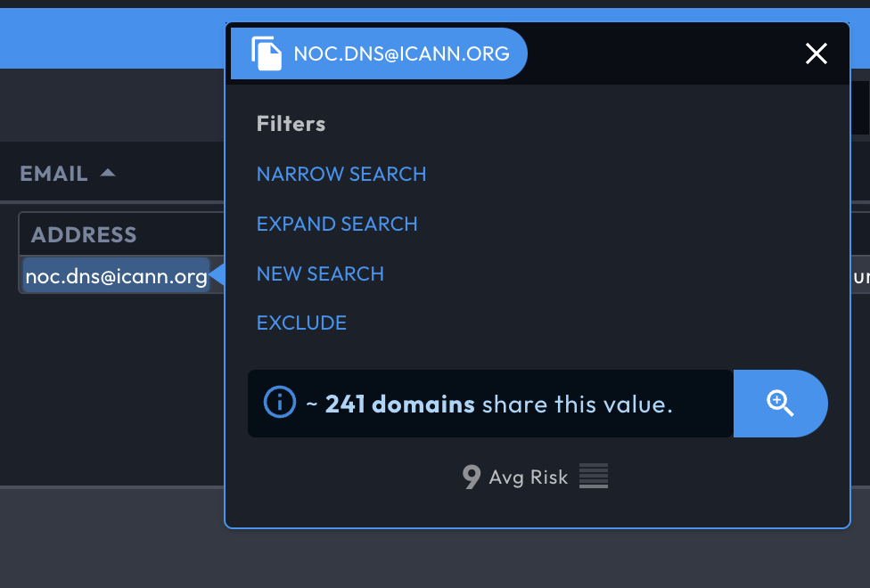Start a New Search with this value
Image resolution: width=870 pixels, height=588 pixels.
click(x=320, y=274)
